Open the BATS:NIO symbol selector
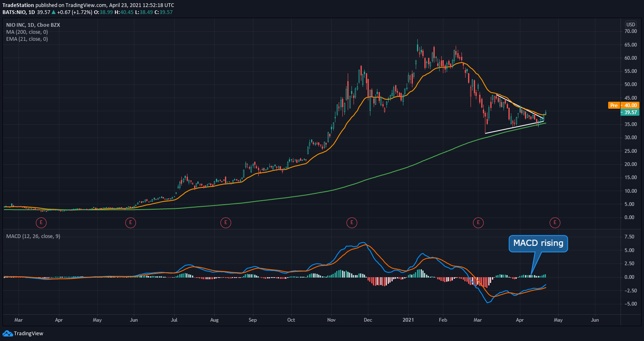 click(x=13, y=12)
